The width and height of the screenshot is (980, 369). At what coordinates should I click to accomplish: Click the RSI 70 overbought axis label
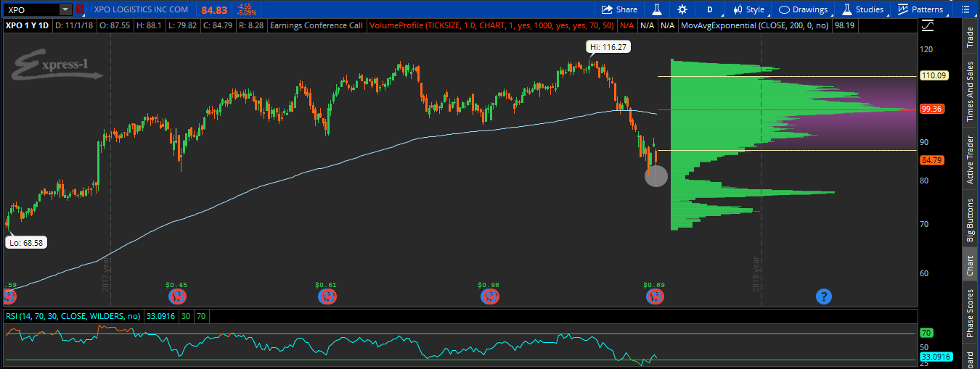926,333
